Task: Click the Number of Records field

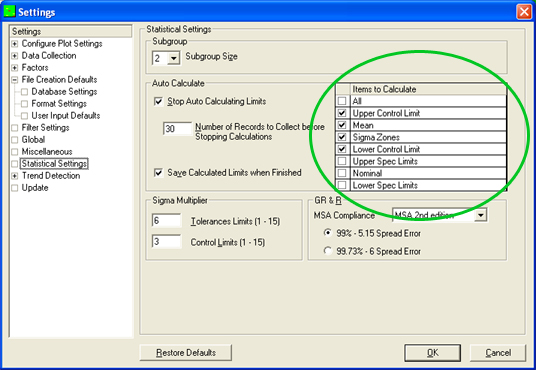Action: [x=177, y=129]
